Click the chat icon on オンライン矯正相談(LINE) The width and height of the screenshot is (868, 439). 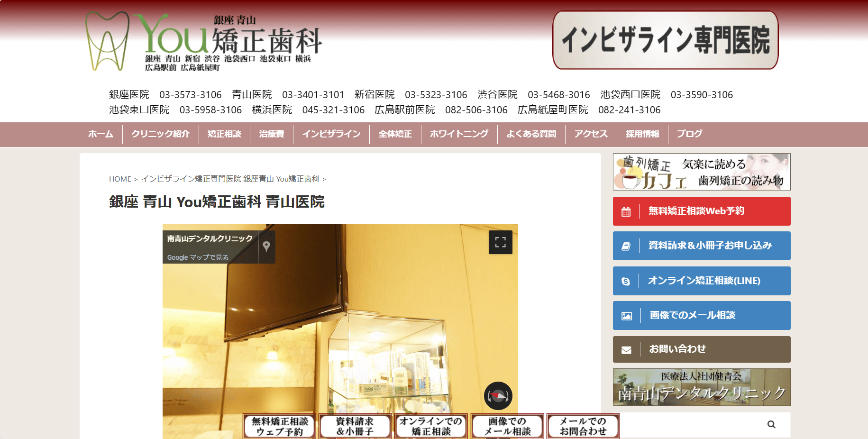click(626, 281)
